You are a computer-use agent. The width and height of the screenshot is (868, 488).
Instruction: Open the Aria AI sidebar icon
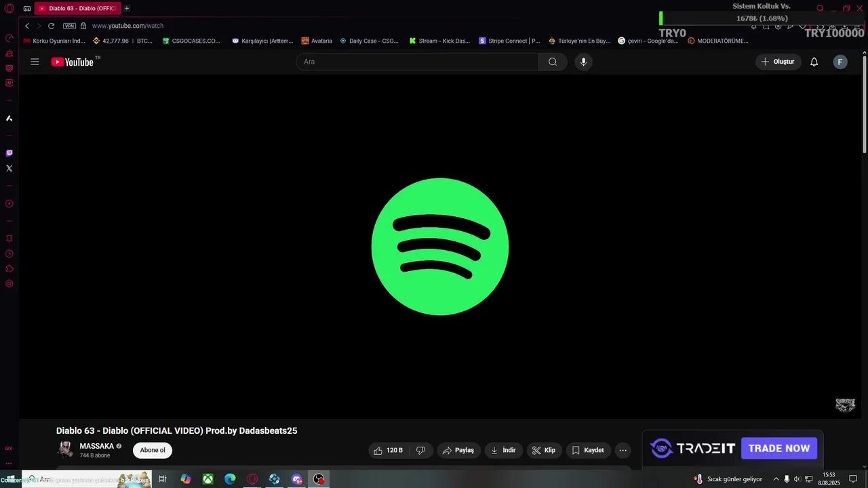coord(9,118)
